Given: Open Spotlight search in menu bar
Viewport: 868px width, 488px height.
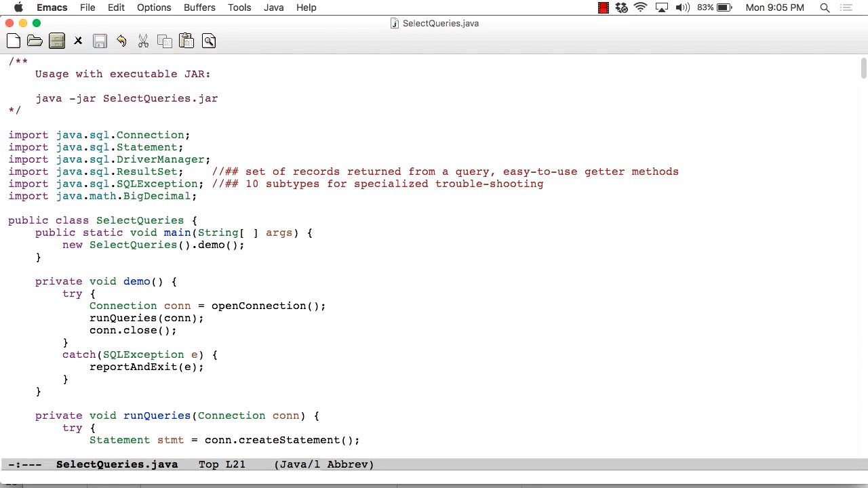Looking at the screenshot, I should (x=825, y=7).
